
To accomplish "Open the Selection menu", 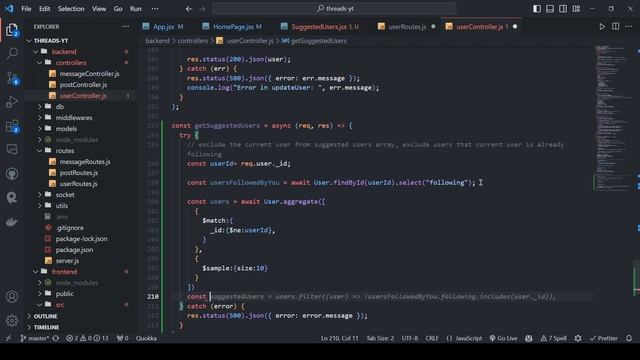I will 71,9.
